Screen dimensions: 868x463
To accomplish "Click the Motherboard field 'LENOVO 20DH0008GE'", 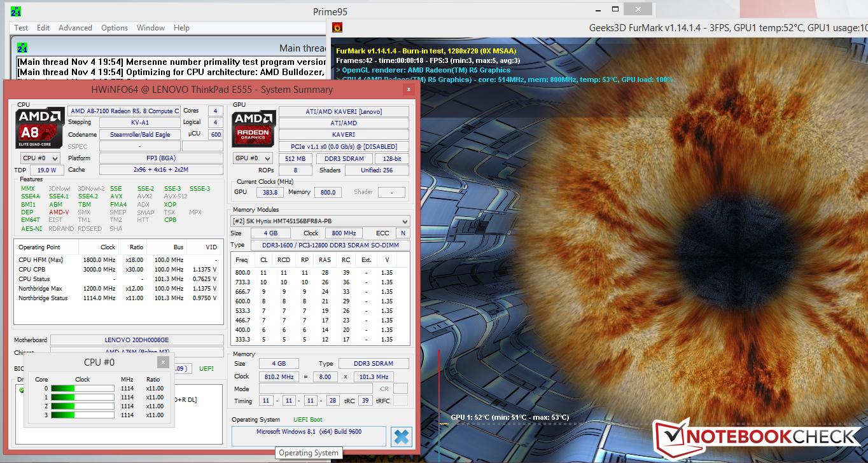I will 137,340.
